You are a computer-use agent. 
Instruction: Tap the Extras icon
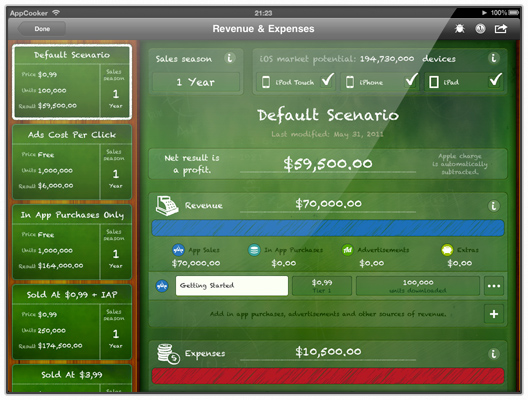click(x=447, y=250)
